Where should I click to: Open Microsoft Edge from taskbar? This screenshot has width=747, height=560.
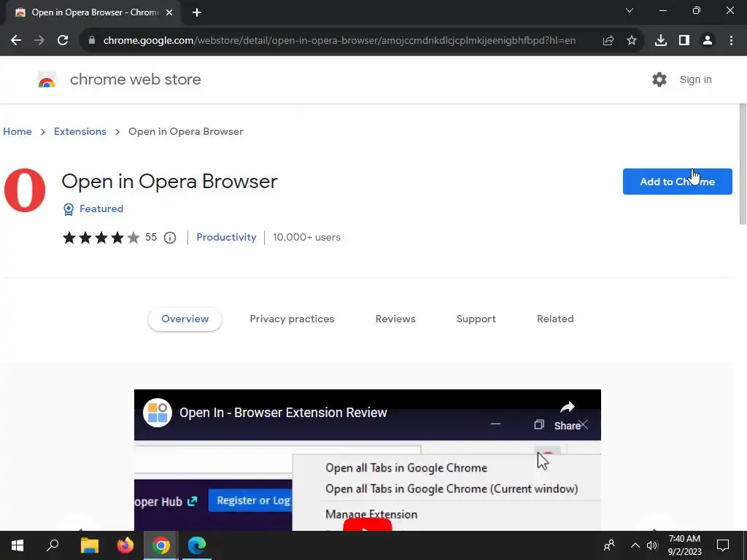tap(197, 545)
